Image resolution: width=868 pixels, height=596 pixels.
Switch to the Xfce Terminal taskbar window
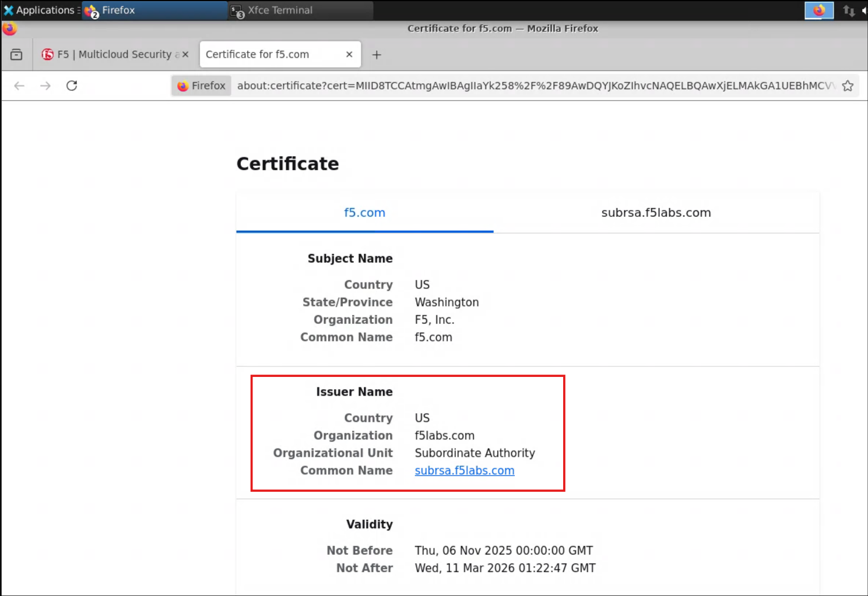pos(300,10)
